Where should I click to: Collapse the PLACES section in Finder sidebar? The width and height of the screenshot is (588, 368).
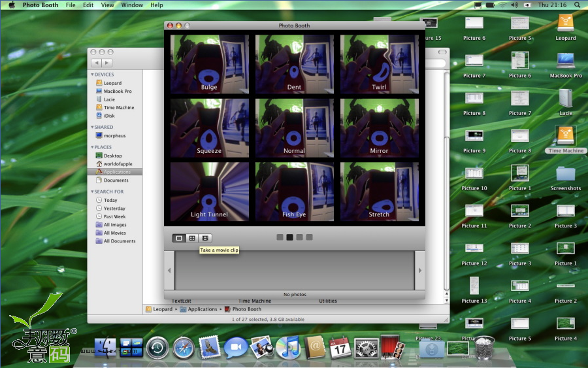92,147
